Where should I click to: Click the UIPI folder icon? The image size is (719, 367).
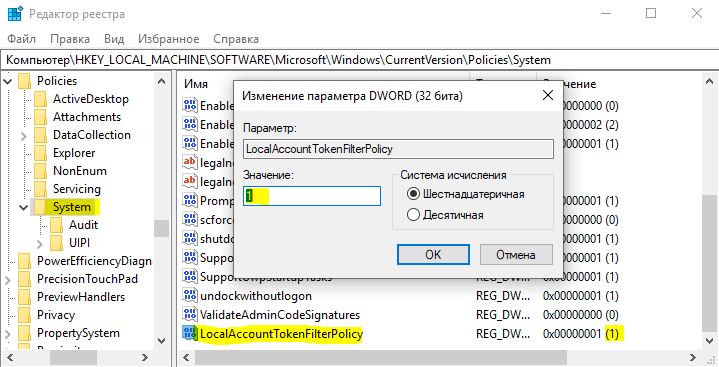pos(56,243)
